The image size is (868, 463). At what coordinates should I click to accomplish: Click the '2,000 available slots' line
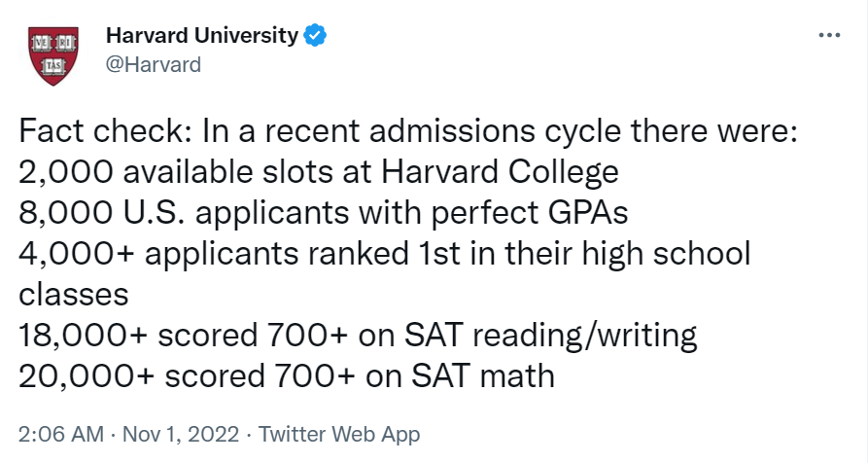[x=319, y=173]
